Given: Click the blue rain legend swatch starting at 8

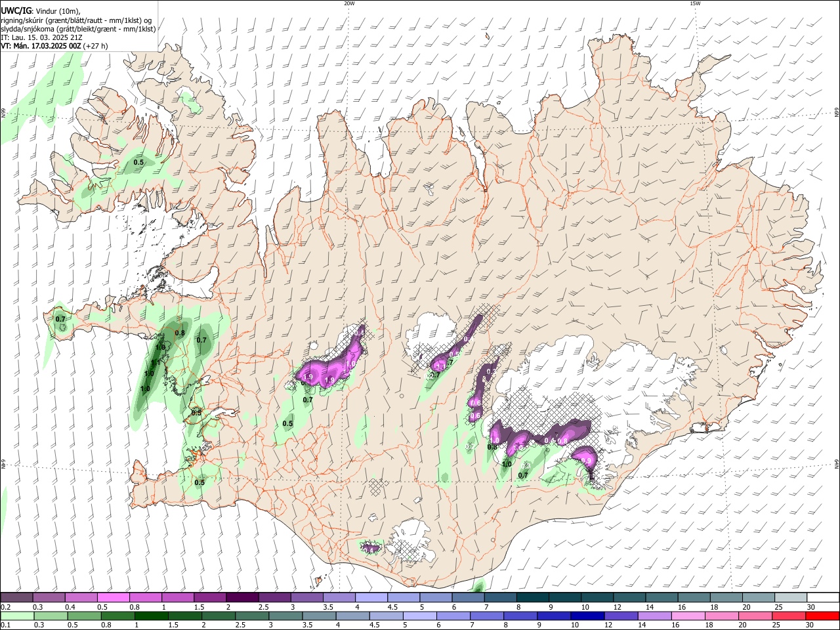Looking at the screenshot, I should [x=521, y=616].
